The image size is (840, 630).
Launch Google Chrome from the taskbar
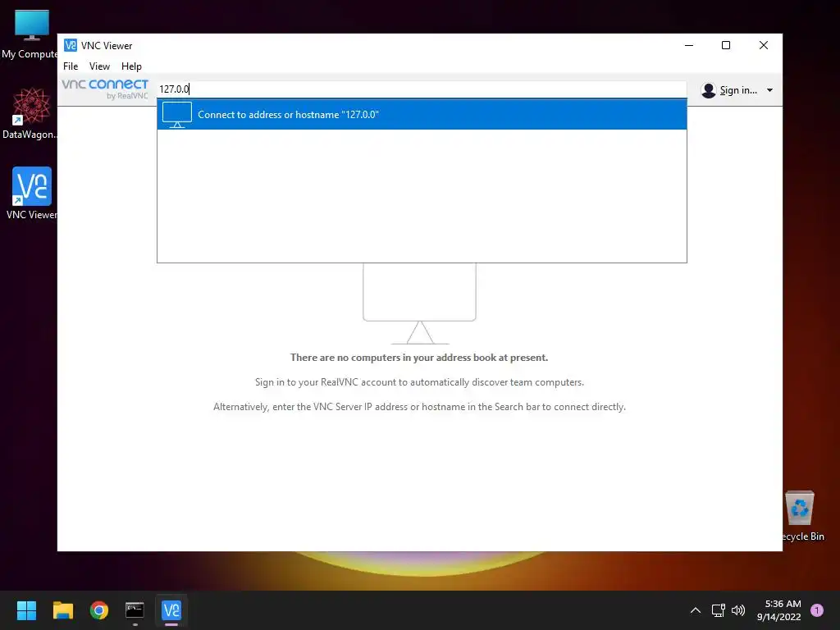point(99,610)
